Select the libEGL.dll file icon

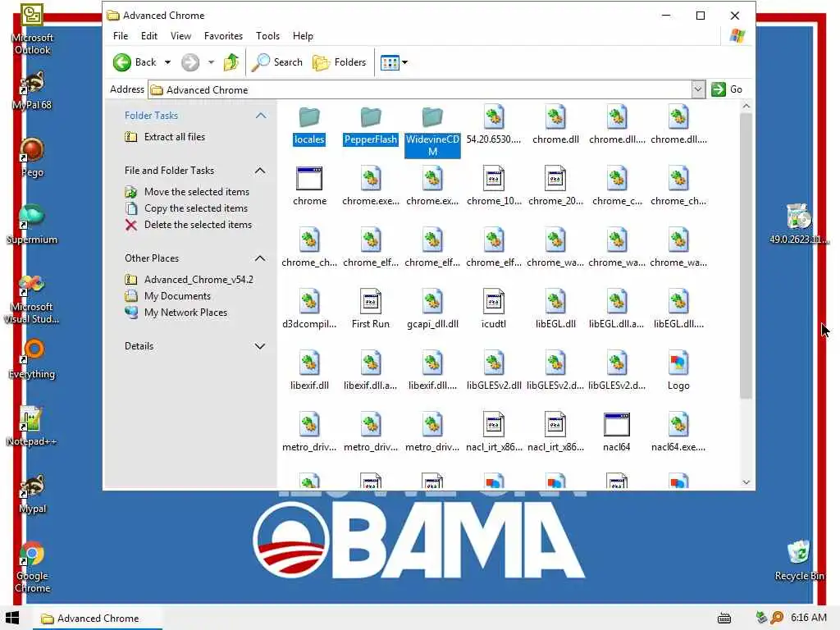pyautogui.click(x=555, y=301)
